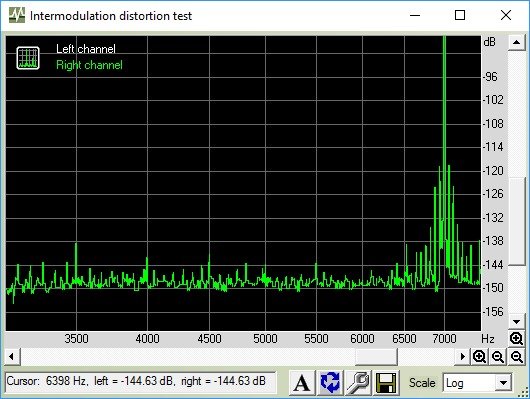Image resolution: width=530 pixels, height=399 pixels.
Task: Click vertical scrollbar down arrow
Action: coord(516,322)
